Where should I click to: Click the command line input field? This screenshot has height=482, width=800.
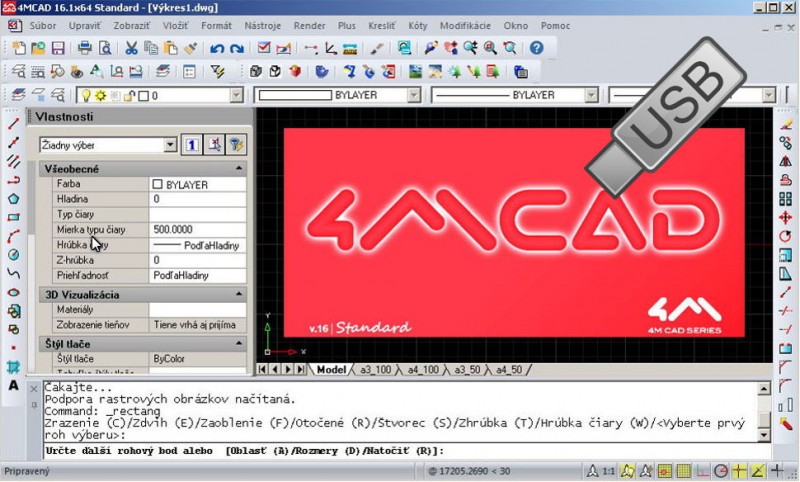coord(407,451)
